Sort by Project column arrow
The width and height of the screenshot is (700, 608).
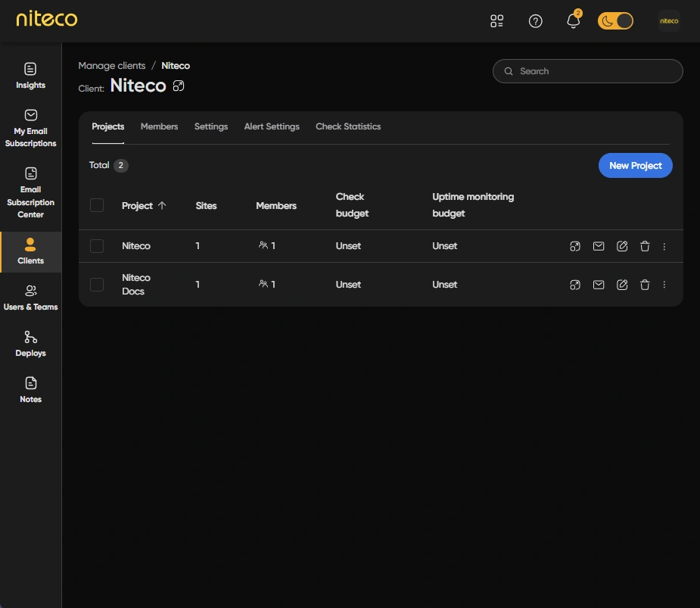click(x=162, y=205)
